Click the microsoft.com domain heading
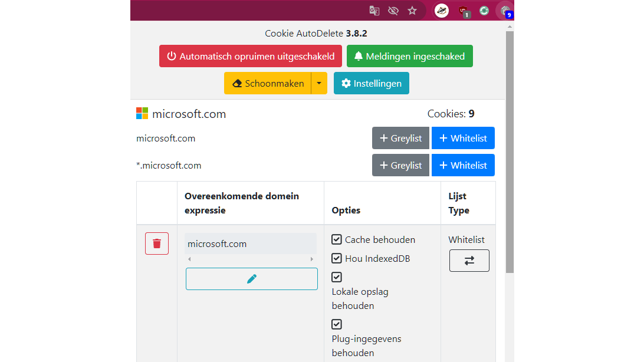The height and width of the screenshot is (362, 644). click(x=189, y=114)
